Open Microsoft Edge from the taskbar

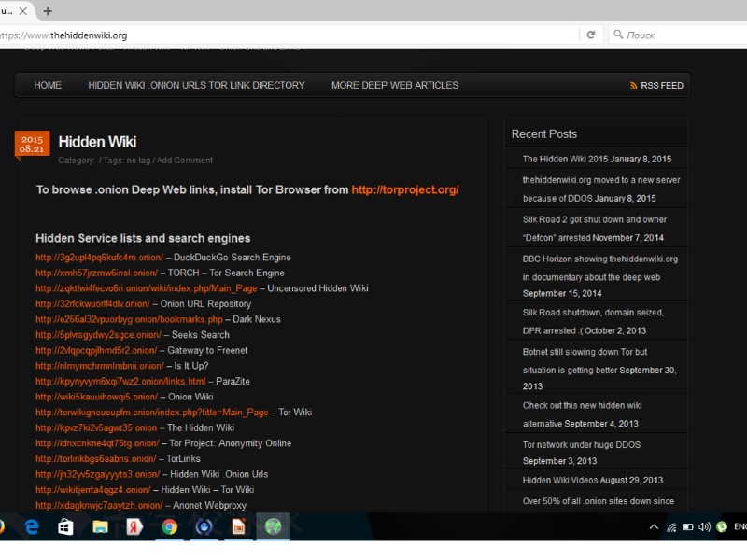click(32, 526)
